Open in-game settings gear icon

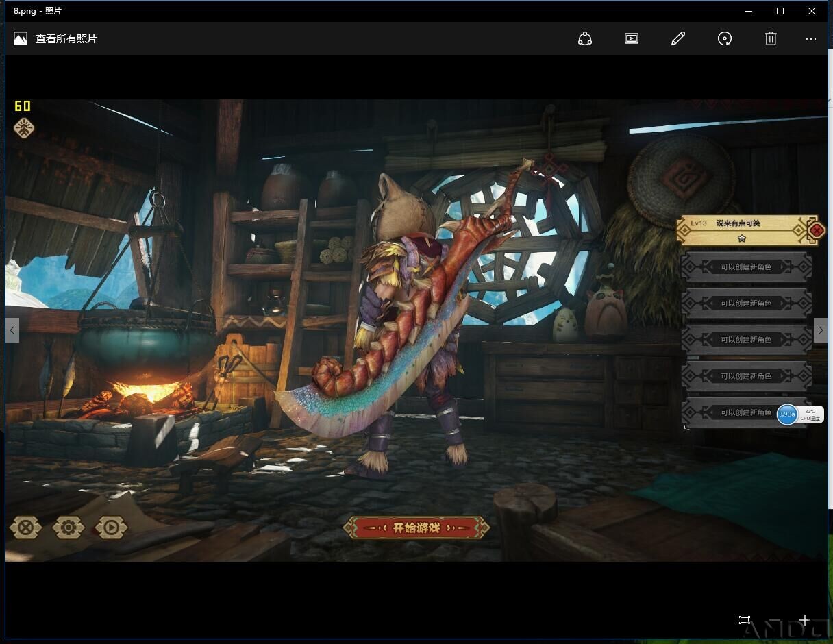point(69,528)
